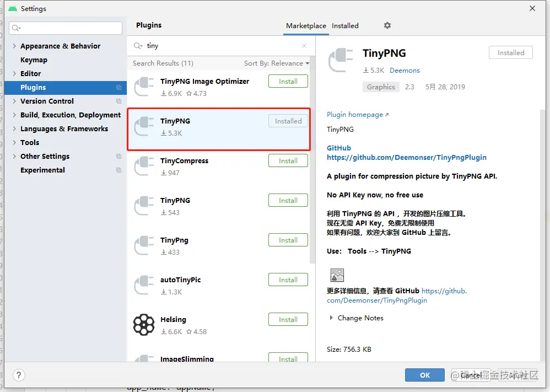Switch to the Installed tab

coord(345,25)
